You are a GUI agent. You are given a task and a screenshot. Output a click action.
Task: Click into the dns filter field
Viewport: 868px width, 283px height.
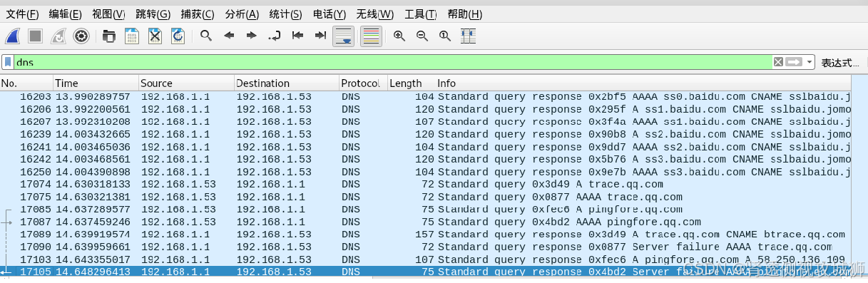[392, 62]
